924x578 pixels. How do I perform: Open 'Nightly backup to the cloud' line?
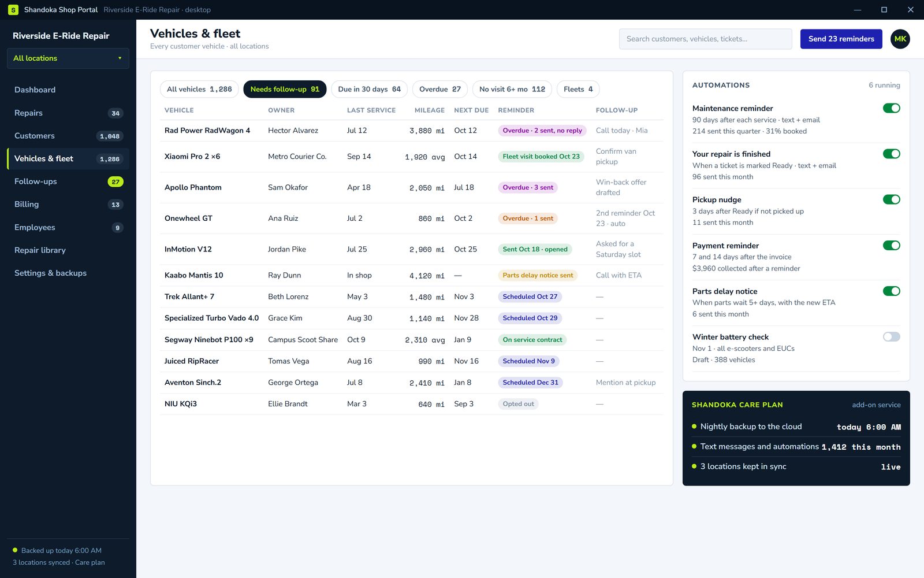796,427
